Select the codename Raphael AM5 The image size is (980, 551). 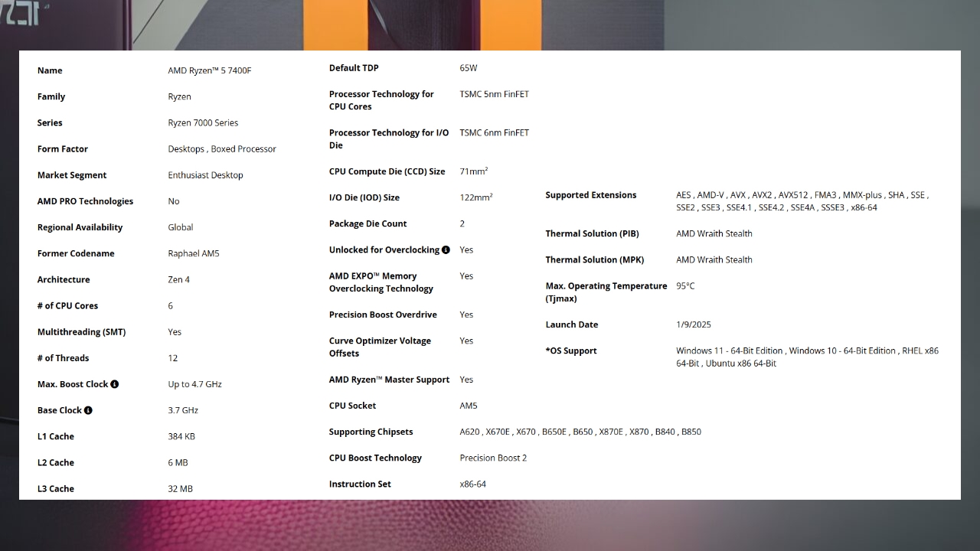point(194,253)
